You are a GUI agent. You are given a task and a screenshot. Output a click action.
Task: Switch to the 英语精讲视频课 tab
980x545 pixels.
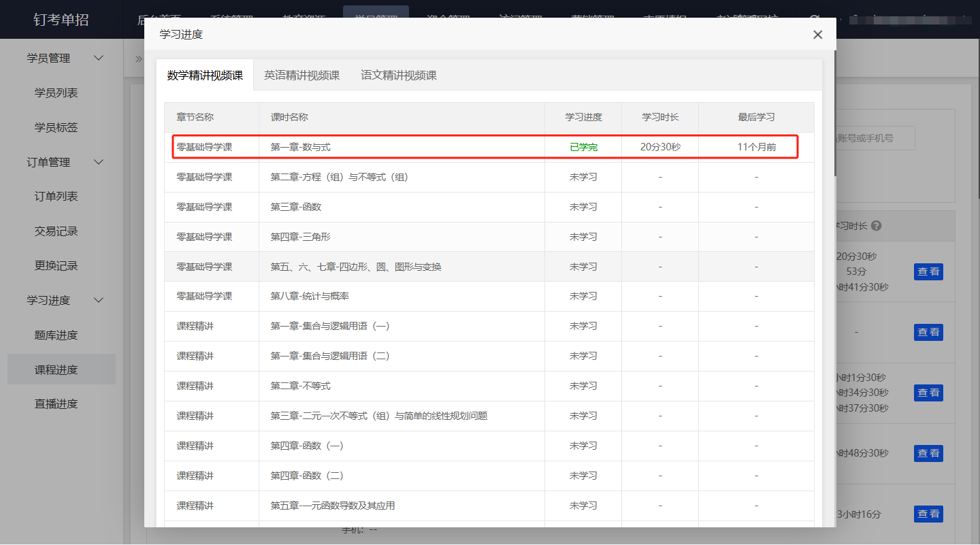pos(301,76)
